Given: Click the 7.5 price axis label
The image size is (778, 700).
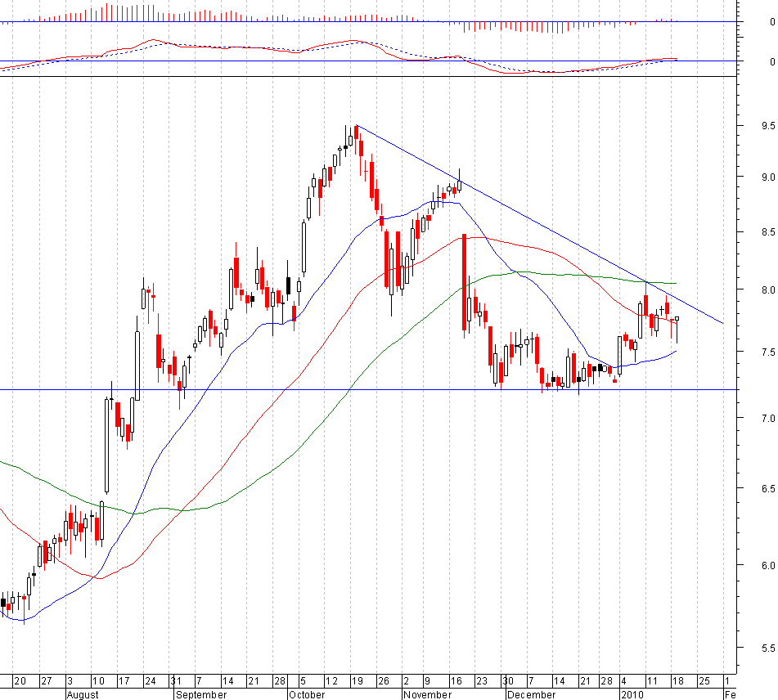Looking at the screenshot, I should click(768, 352).
